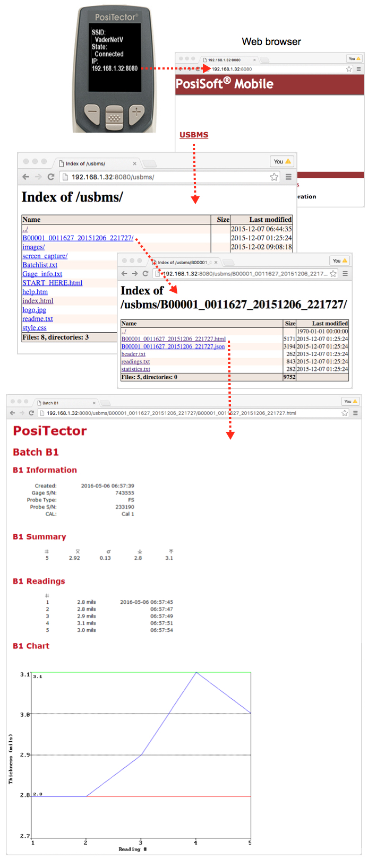
Task: Click the '3.1 mils' reading value
Action: tap(87, 623)
